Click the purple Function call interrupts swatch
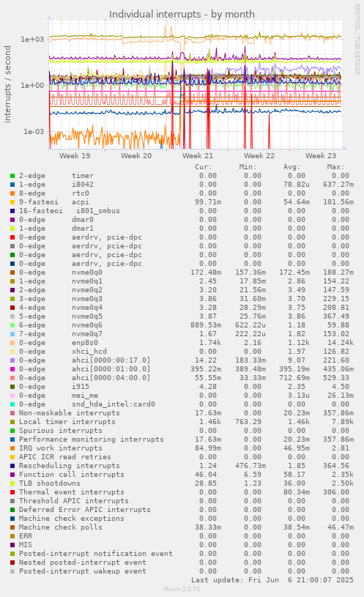364x597 pixels. coord(12,475)
